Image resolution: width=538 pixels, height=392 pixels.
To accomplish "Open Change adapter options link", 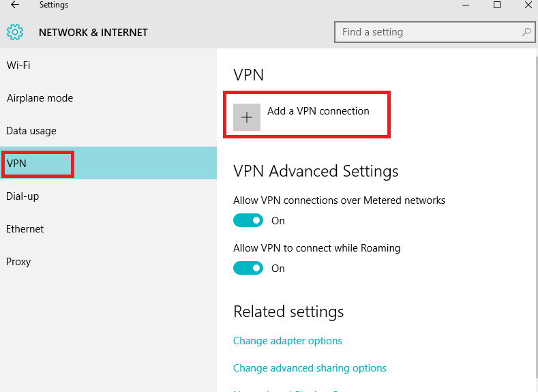I will [x=288, y=341].
